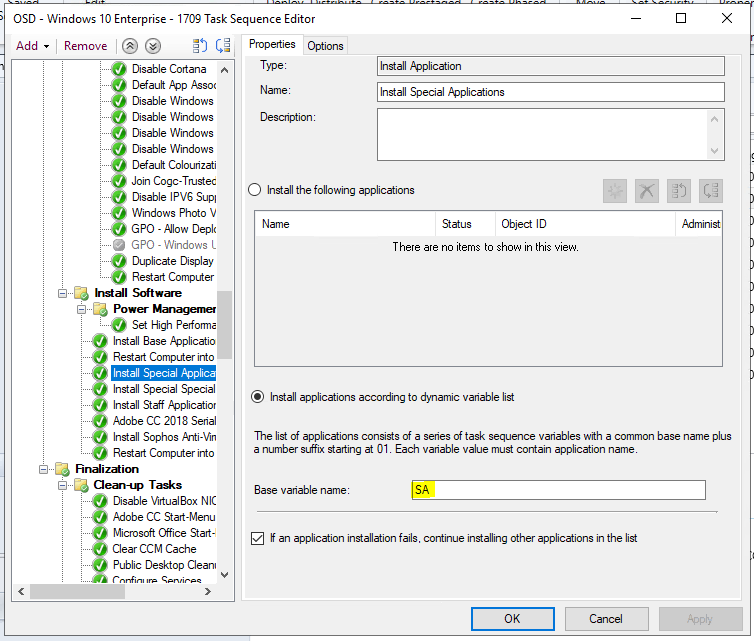This screenshot has width=754, height=641.
Task: Select Install the following applications radio
Action: pyautogui.click(x=255, y=190)
